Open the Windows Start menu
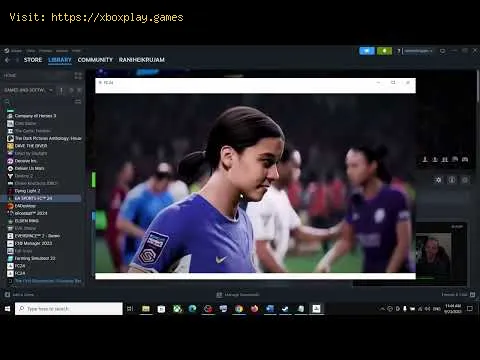480x360 pixels. [7, 309]
